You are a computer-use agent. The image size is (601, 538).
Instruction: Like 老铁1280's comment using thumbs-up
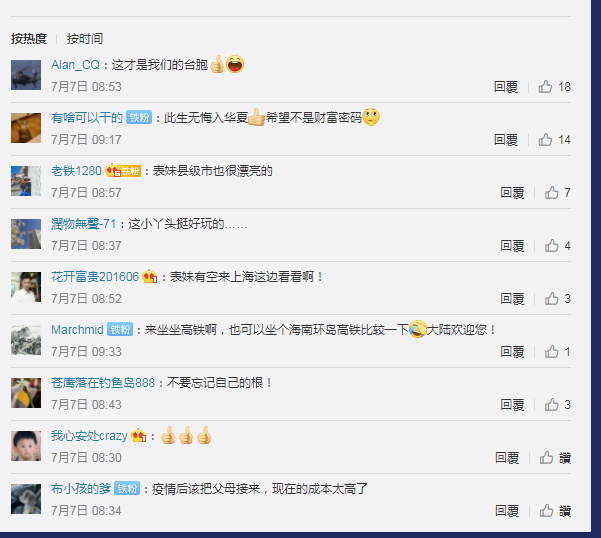tap(552, 192)
